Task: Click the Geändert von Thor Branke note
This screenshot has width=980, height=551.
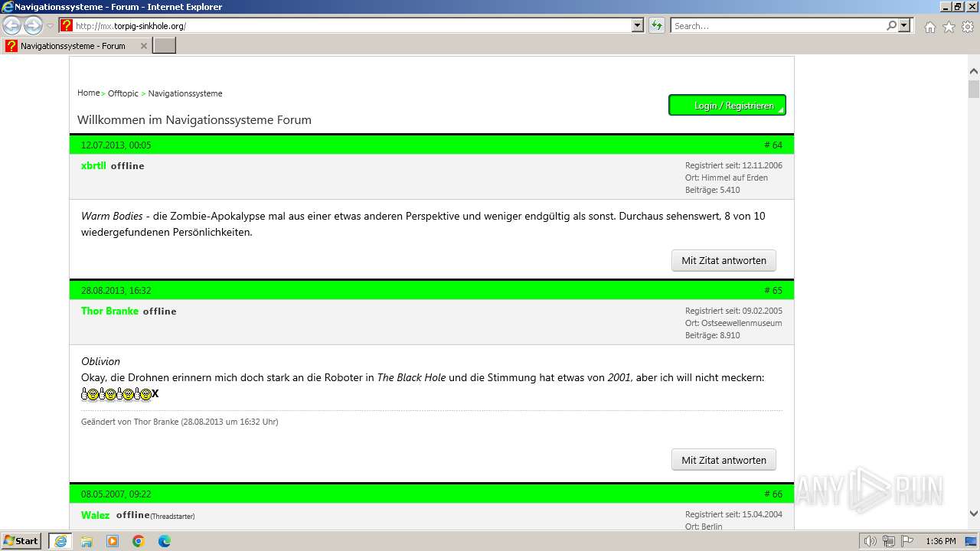Action: pos(179,422)
